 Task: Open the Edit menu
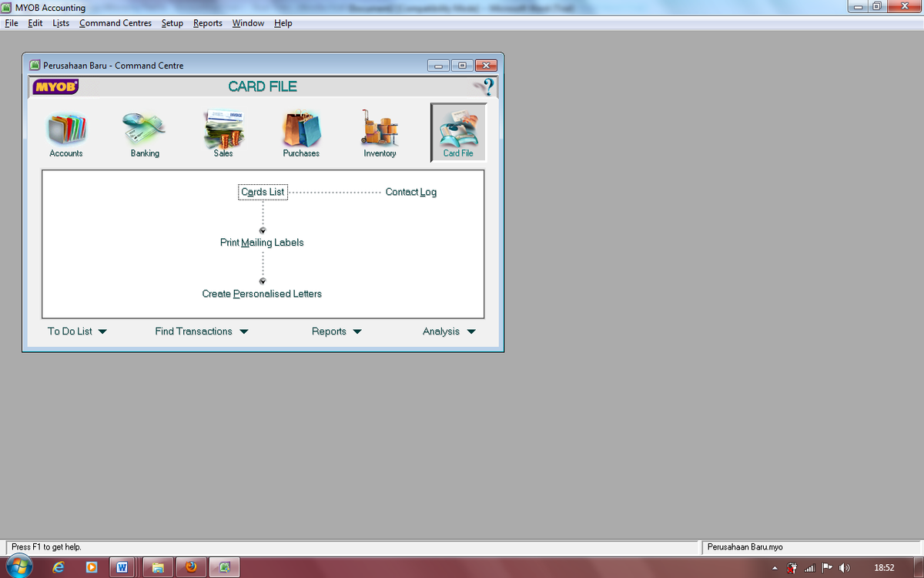pos(35,23)
